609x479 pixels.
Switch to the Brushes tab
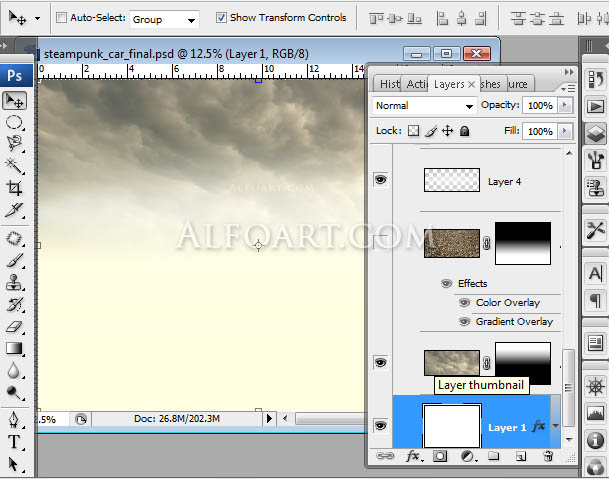click(x=491, y=84)
